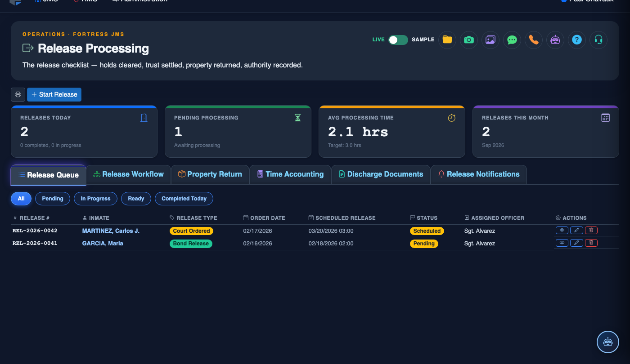This screenshot has height=364, width=630.
Task: Click the Order Date column header
Action: [x=264, y=218]
